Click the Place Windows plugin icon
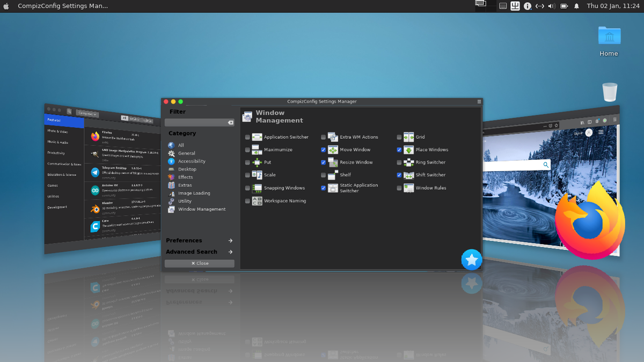Screen dimensions: 644x362 click(x=408, y=150)
